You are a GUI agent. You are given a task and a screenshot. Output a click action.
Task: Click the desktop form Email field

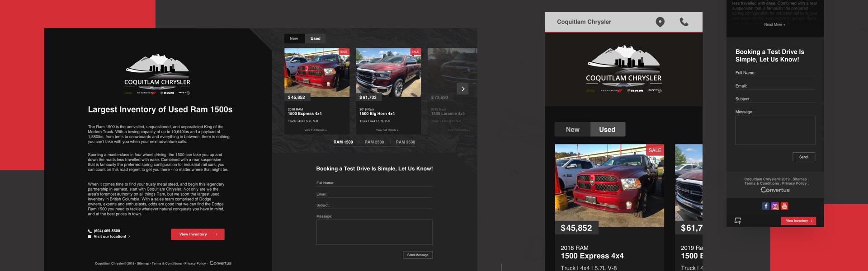pyautogui.click(x=374, y=195)
